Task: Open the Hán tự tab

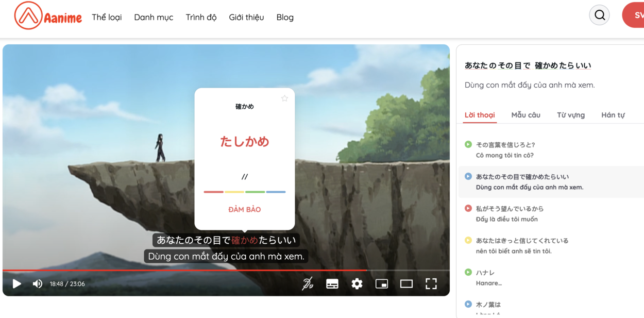Action: (613, 115)
